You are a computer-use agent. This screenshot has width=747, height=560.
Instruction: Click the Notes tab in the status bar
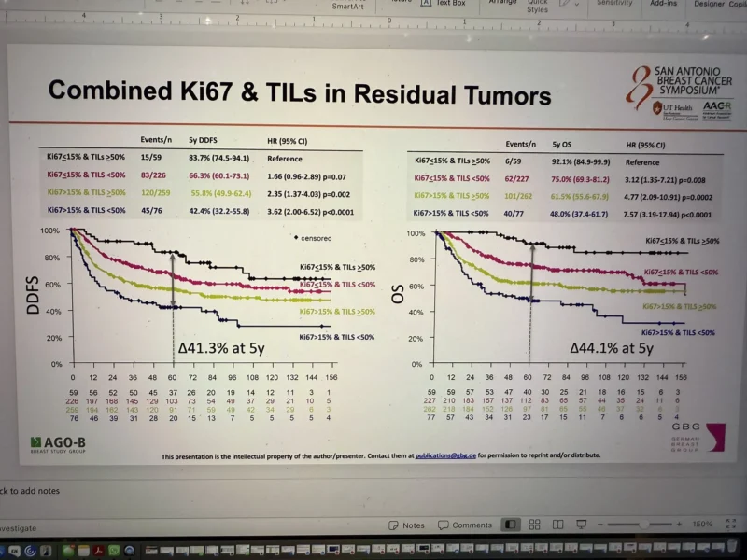[x=416, y=525]
